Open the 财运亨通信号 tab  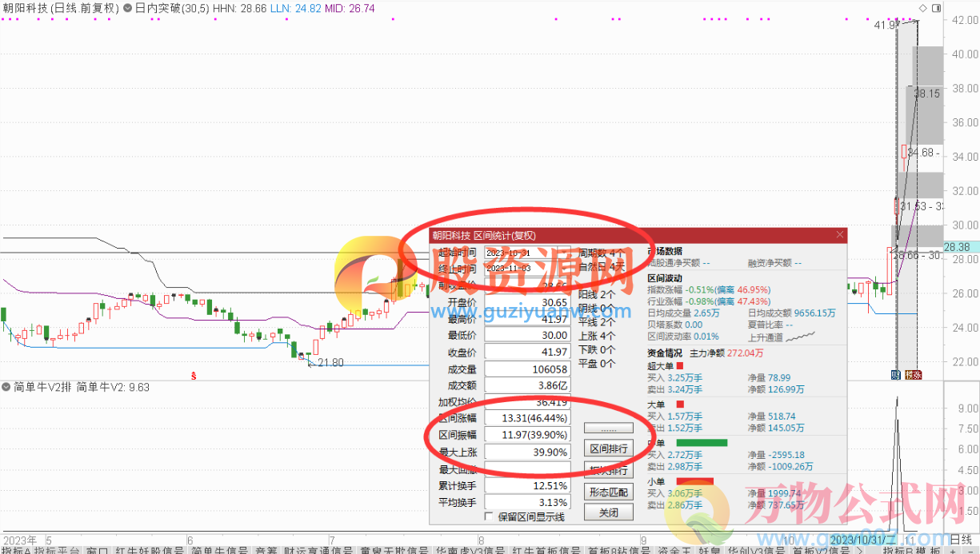coord(318,549)
